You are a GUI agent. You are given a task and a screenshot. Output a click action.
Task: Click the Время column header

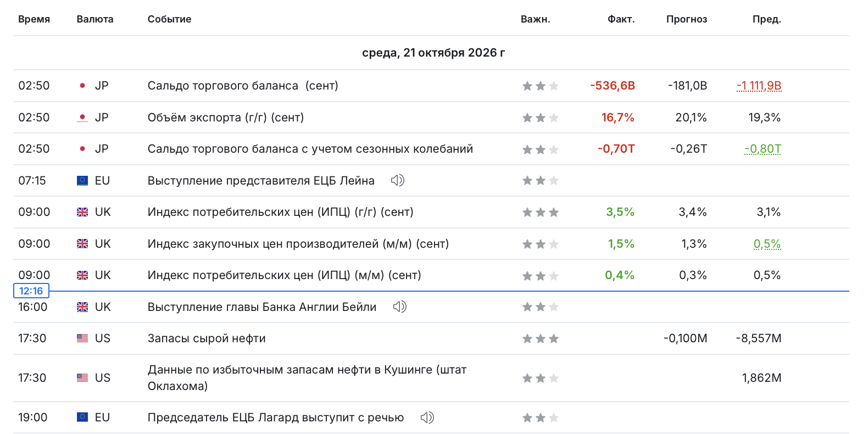click(x=34, y=19)
